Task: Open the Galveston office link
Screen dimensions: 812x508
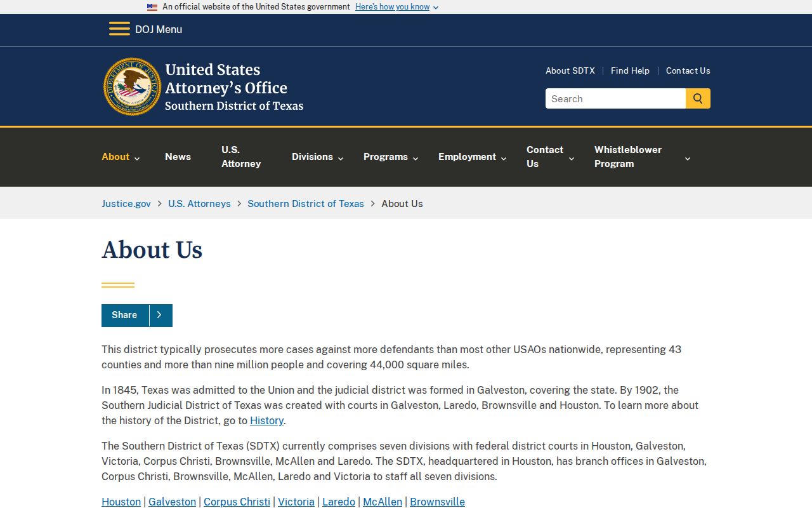Action: pos(172,502)
